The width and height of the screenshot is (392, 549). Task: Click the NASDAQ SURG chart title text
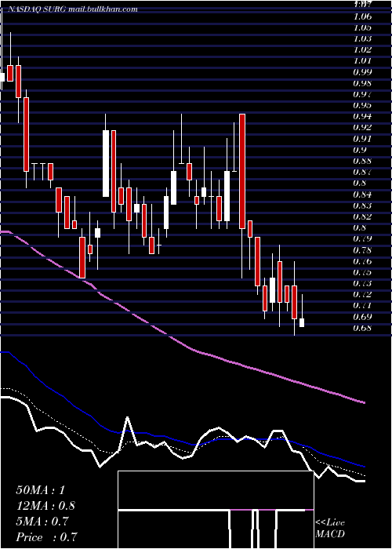pos(72,9)
